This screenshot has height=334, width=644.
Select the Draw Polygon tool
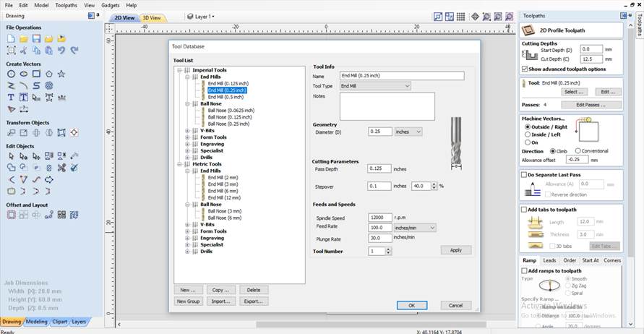pos(49,74)
